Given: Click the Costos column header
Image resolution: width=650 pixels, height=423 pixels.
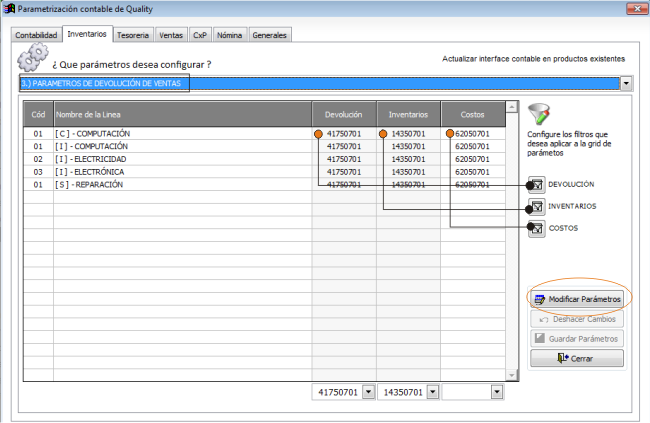Looking at the screenshot, I should pyautogui.click(x=473, y=114).
